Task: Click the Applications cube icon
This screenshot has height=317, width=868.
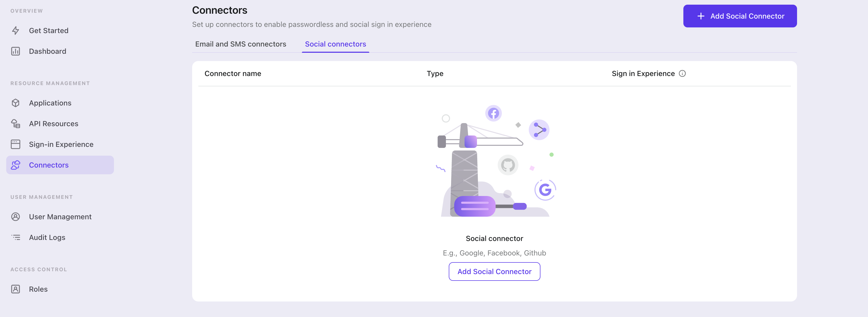Action: coord(16,103)
